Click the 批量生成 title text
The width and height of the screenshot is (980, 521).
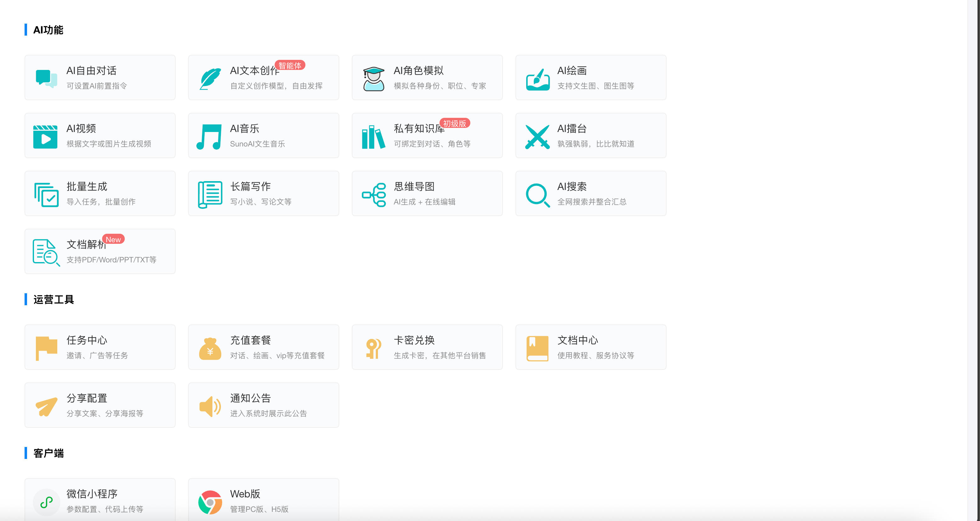click(x=87, y=186)
